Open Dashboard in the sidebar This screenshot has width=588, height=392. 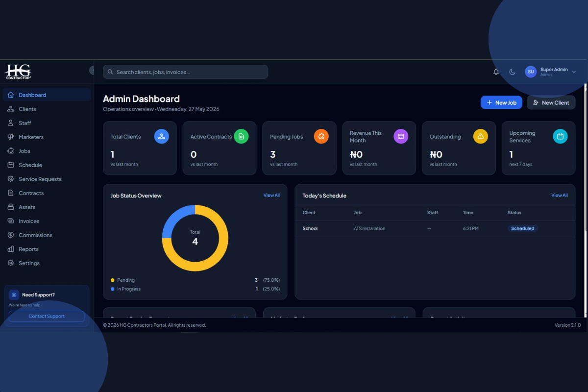click(x=47, y=95)
